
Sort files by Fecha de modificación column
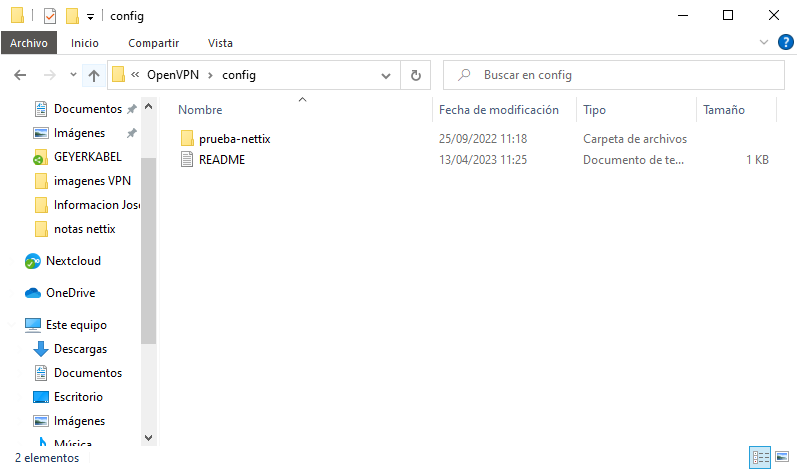(x=498, y=110)
